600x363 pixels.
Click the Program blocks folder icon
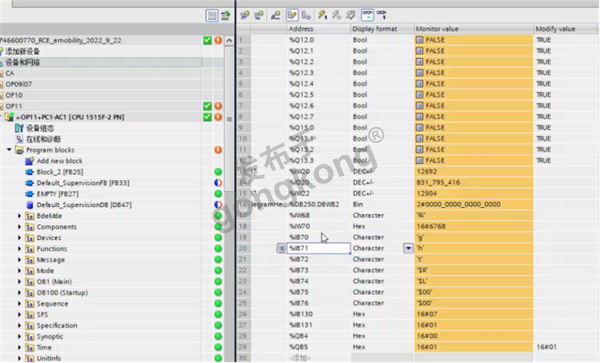coord(19,150)
